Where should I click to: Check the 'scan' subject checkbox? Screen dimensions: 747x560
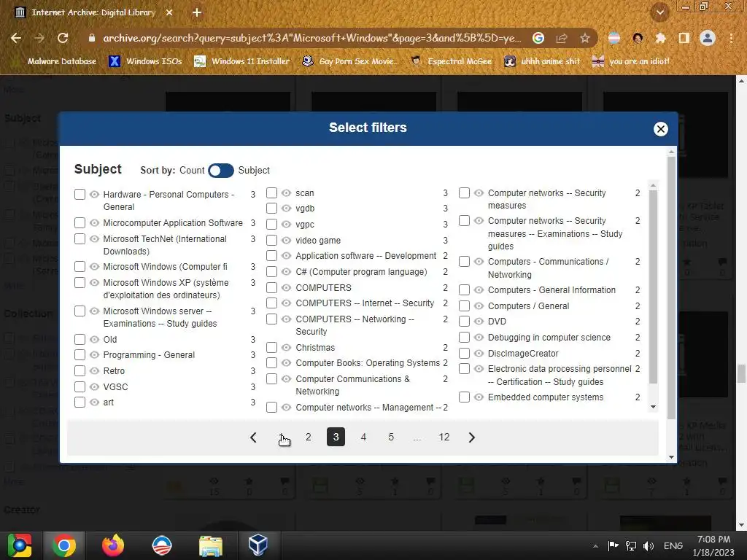click(x=272, y=192)
